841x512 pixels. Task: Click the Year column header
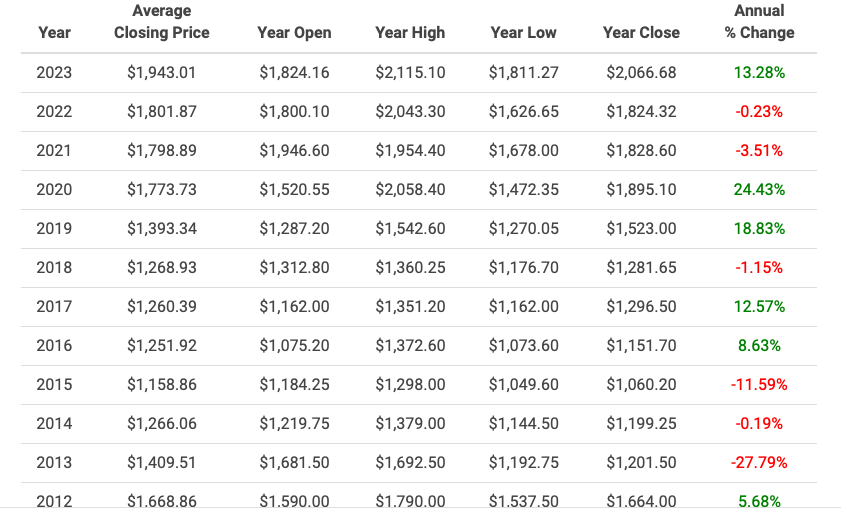[54, 33]
